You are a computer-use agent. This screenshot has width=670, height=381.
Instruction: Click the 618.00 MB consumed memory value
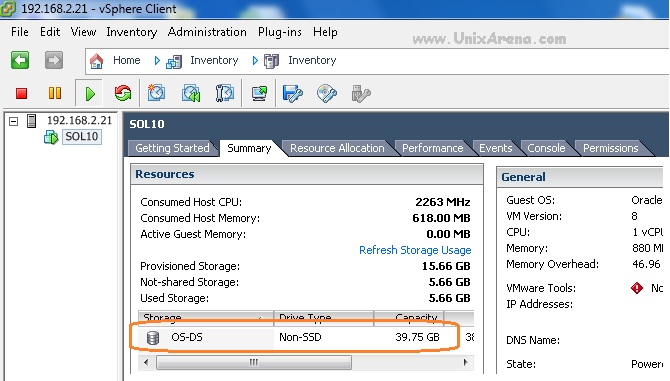click(x=441, y=218)
